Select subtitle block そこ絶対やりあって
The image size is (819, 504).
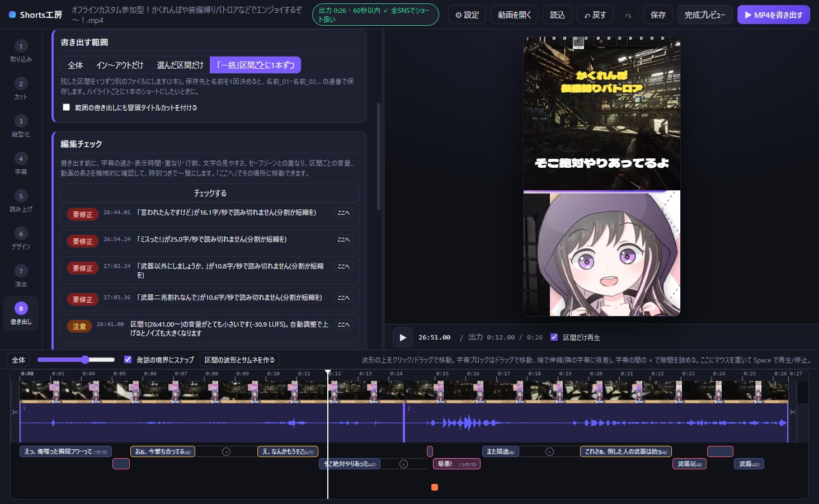pyautogui.click(x=350, y=464)
